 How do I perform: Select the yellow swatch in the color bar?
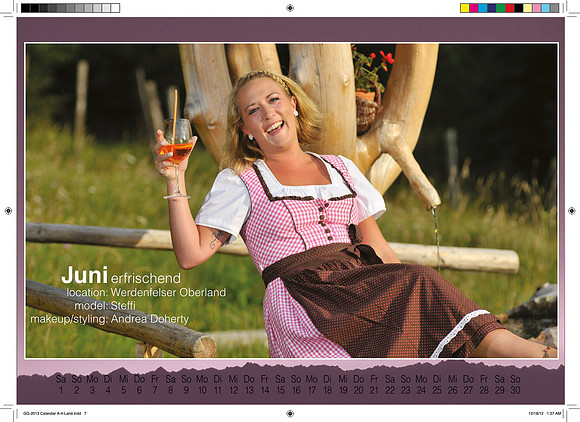tap(465, 8)
